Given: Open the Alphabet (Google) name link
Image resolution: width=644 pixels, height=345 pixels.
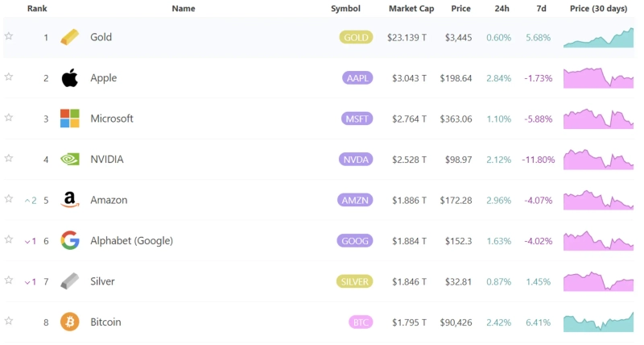Looking at the screenshot, I should click(x=131, y=241).
